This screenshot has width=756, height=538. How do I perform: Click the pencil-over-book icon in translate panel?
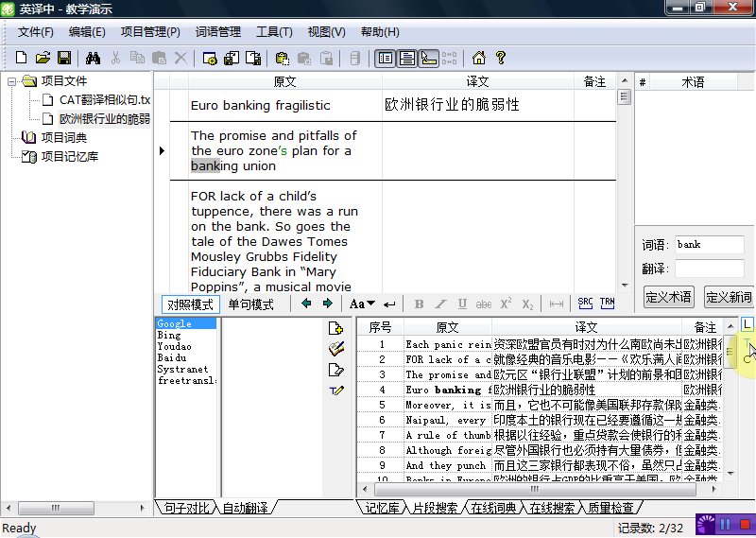coord(336,349)
